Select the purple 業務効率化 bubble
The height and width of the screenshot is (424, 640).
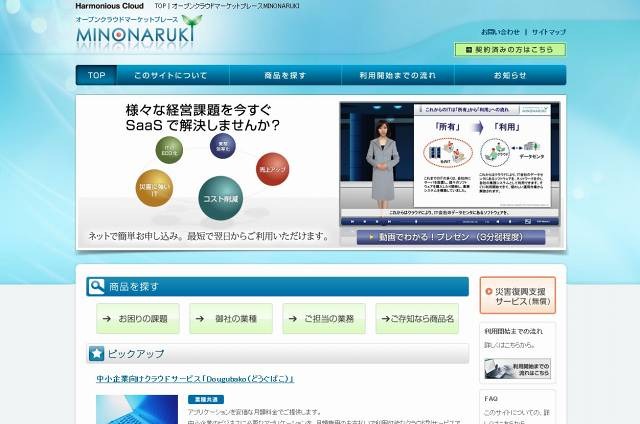tap(223, 146)
